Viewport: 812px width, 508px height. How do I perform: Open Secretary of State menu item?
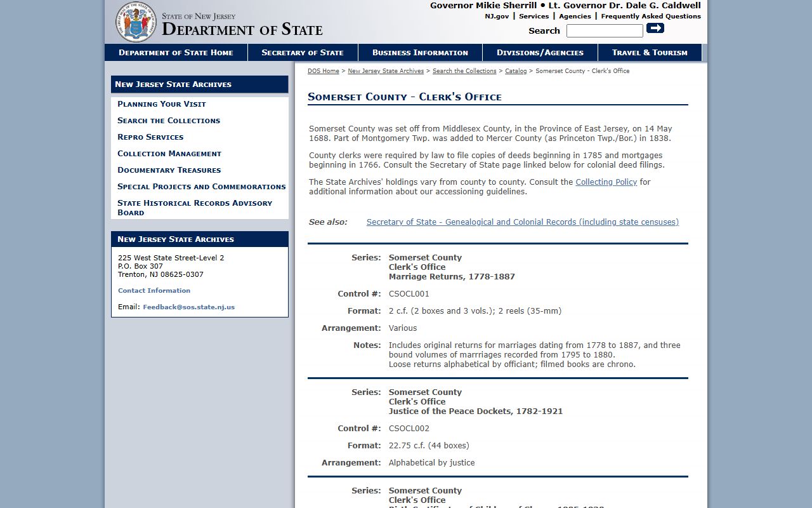[x=303, y=53]
